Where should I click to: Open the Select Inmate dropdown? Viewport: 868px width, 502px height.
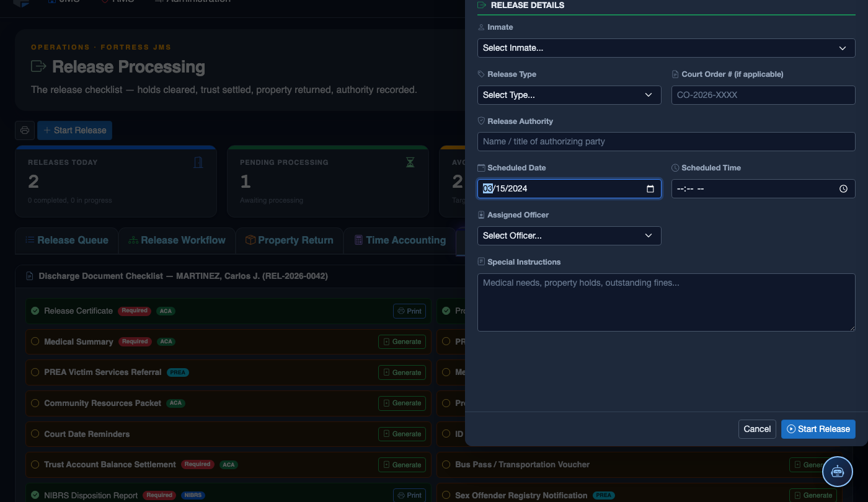[x=666, y=48]
